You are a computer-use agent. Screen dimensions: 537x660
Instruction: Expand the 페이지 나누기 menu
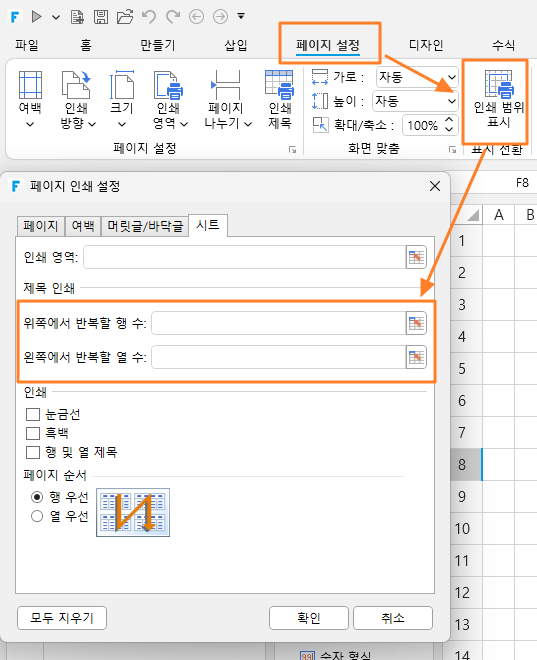(227, 100)
